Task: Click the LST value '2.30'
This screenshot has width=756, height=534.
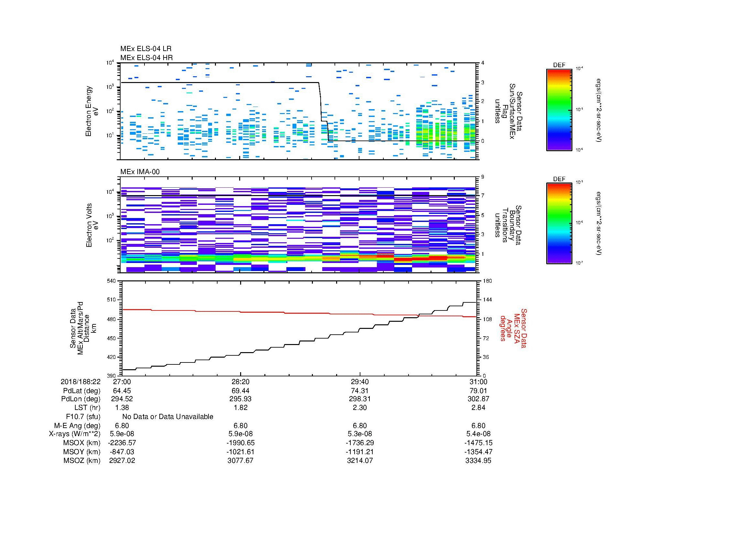Action: (x=360, y=408)
